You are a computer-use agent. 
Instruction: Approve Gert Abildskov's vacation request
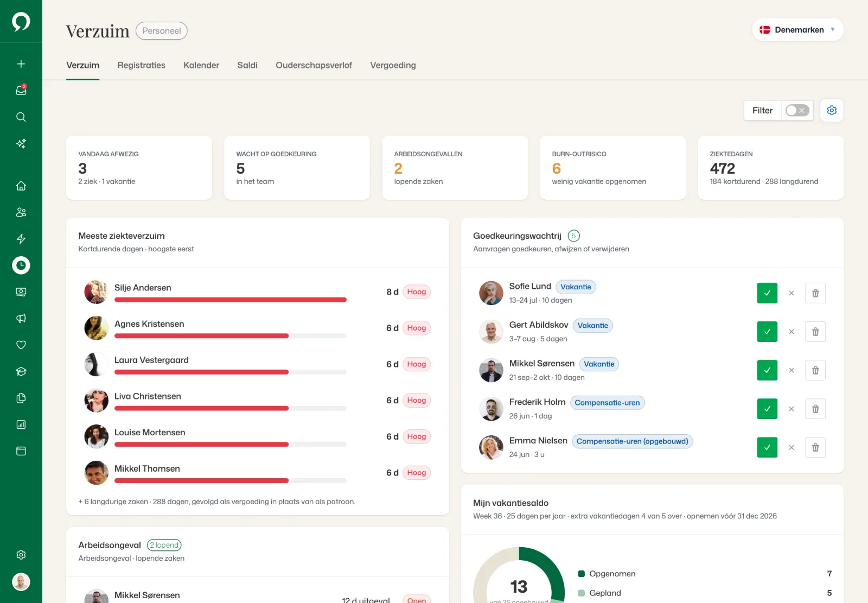click(x=767, y=332)
